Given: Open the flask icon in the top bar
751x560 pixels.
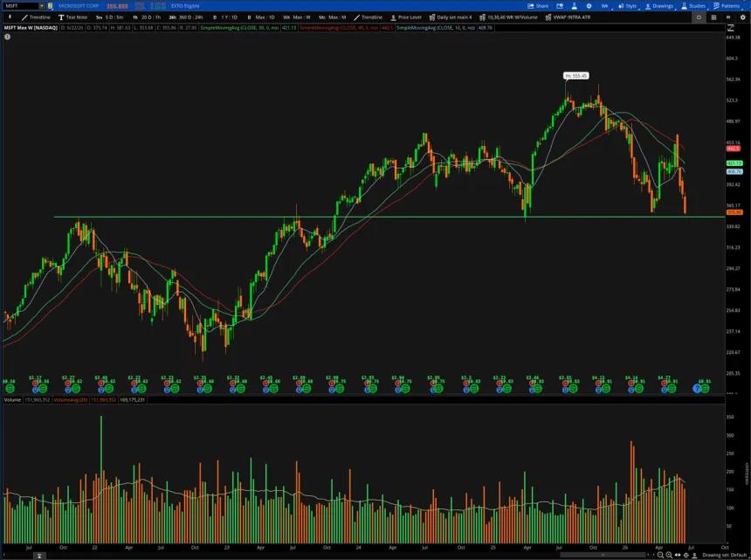Looking at the screenshot, I should (x=574, y=6).
